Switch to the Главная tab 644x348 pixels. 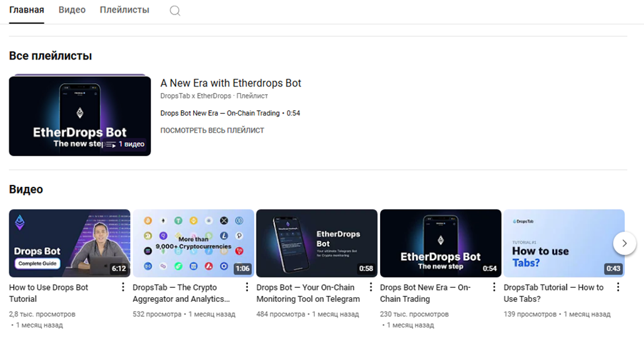coord(26,10)
